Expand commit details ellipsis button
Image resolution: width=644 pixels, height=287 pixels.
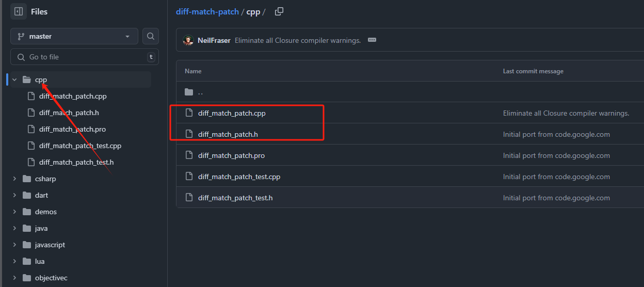[372, 40]
